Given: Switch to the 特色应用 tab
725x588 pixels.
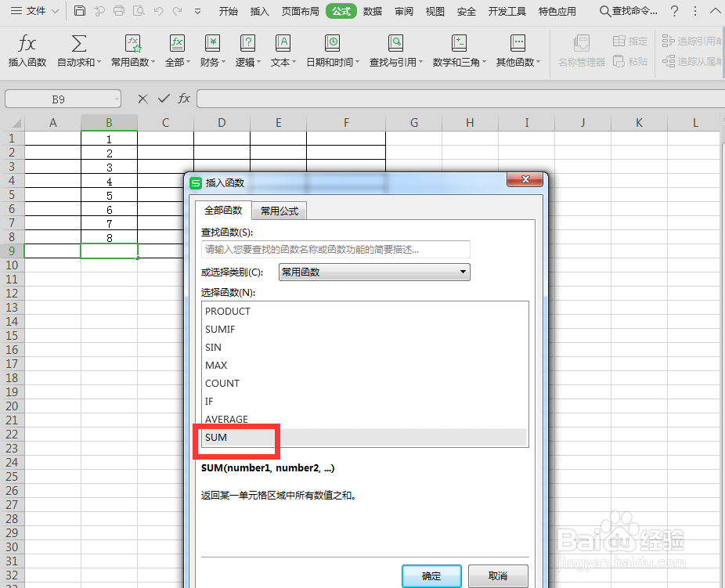Looking at the screenshot, I should click(557, 11).
